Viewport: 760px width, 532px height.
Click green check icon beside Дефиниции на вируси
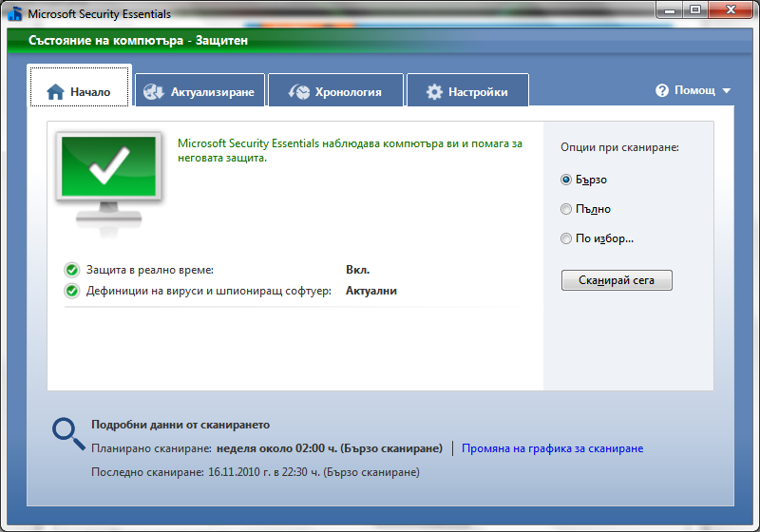click(x=72, y=291)
